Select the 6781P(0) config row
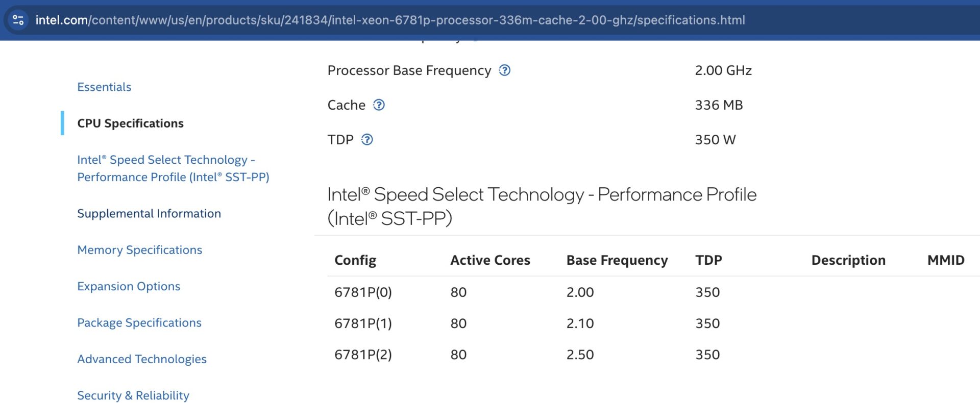The image size is (980, 403). (x=362, y=292)
